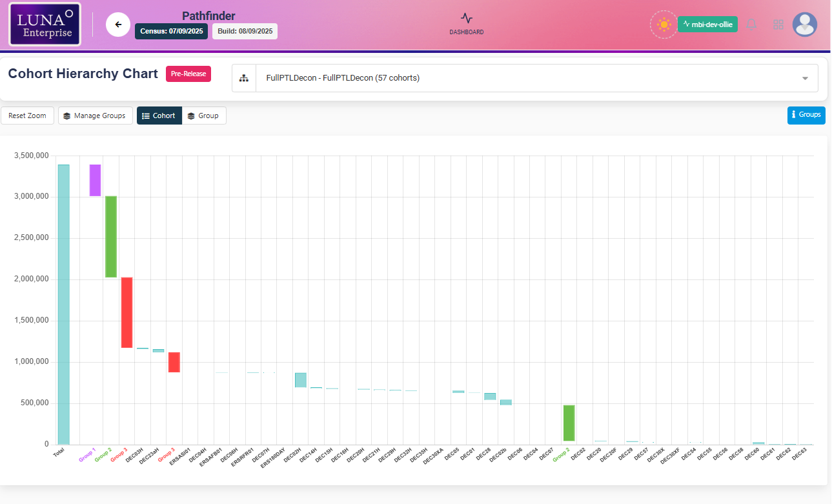
Task: Click the mbi-dev-ollie environment badge
Action: (x=707, y=25)
